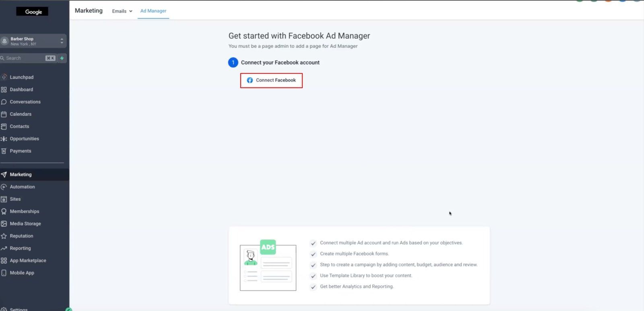Click the Google logo at top left
This screenshot has width=644, height=311.
pos(32,12)
